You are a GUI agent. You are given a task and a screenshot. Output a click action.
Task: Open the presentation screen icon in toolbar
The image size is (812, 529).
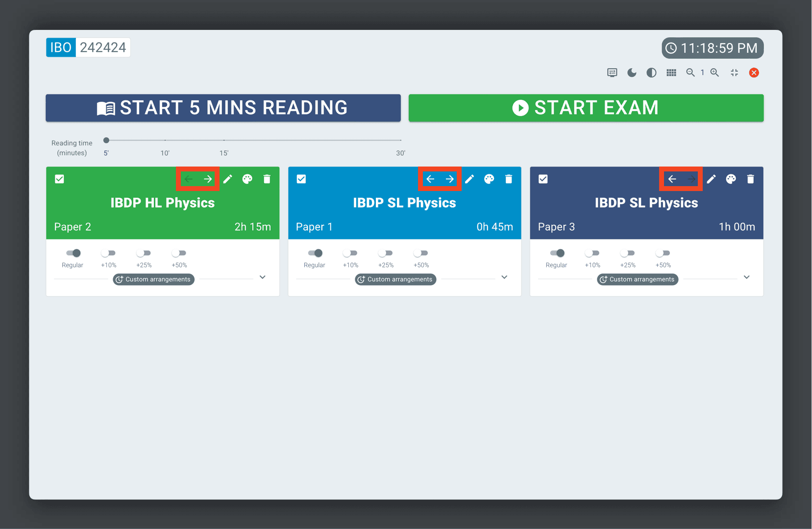coord(612,72)
